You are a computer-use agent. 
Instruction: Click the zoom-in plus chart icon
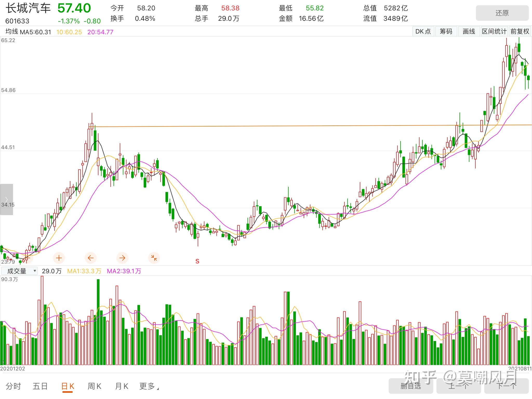pyautogui.click(x=59, y=258)
